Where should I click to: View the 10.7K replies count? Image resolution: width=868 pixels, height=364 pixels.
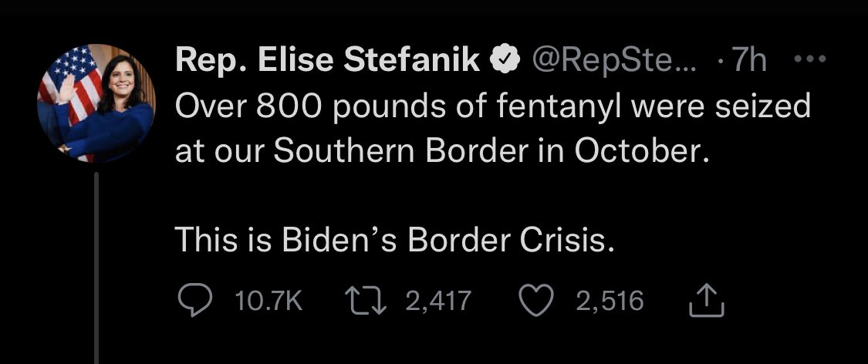(269, 301)
